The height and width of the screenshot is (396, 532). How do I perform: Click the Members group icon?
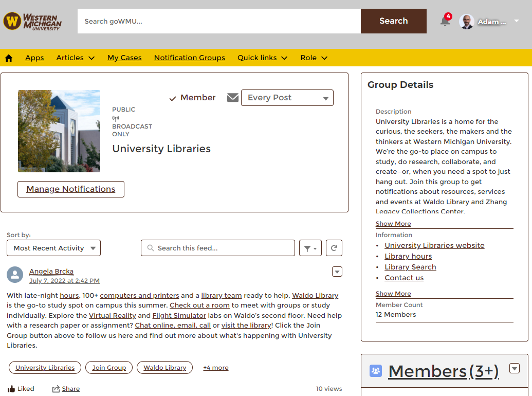[x=376, y=371]
